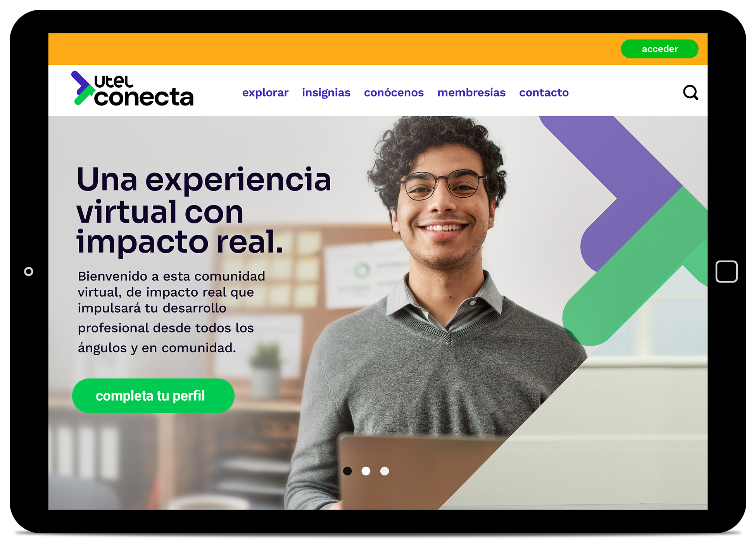The width and height of the screenshot is (756, 543).
Task: Open the contacto page
Action: (x=544, y=93)
